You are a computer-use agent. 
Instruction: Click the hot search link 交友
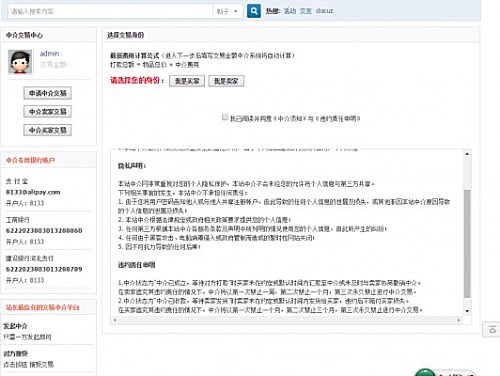[x=305, y=11]
